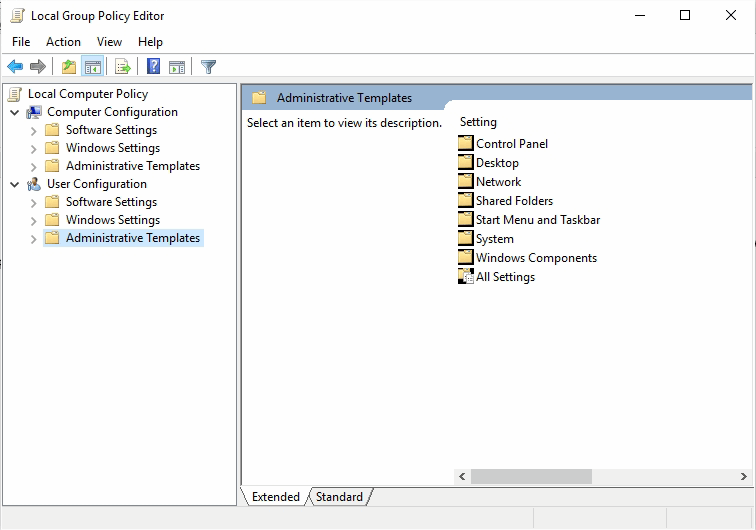Select the Windows Components folder
Image resolution: width=756 pixels, height=530 pixels.
(535, 258)
